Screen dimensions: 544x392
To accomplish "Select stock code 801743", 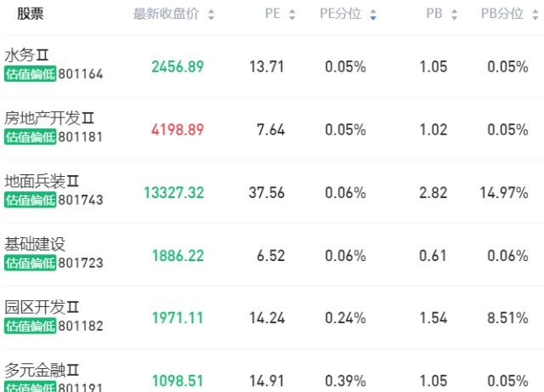I will 81,200.
